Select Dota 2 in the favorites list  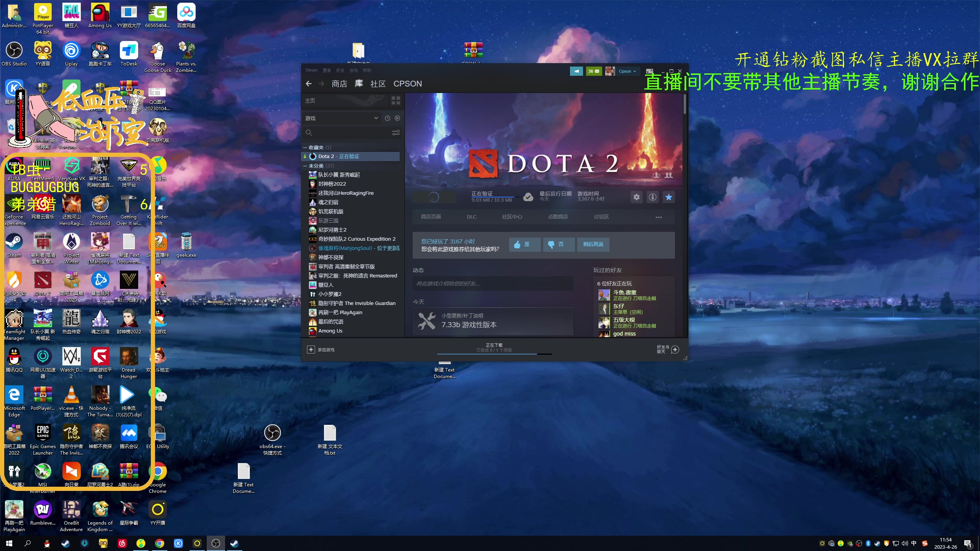[351, 156]
